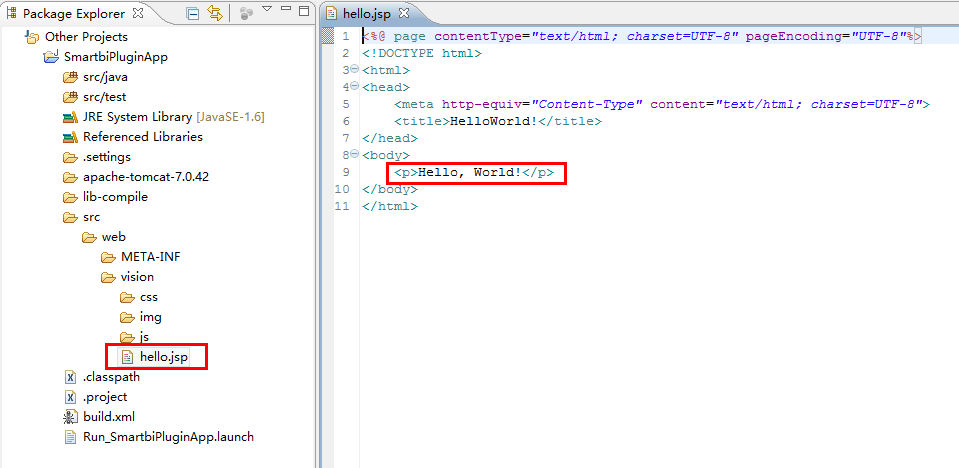Click the css folder icon
This screenshot has height=468, width=959.
127,297
